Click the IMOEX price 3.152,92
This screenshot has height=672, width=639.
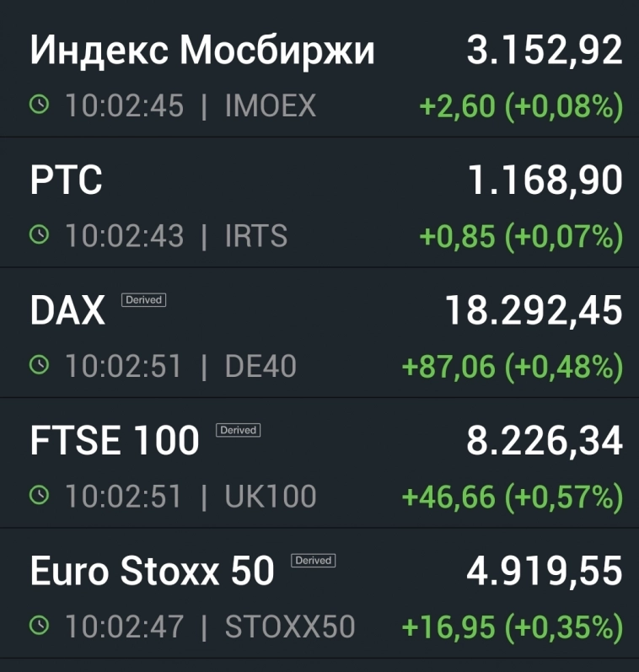(x=545, y=51)
